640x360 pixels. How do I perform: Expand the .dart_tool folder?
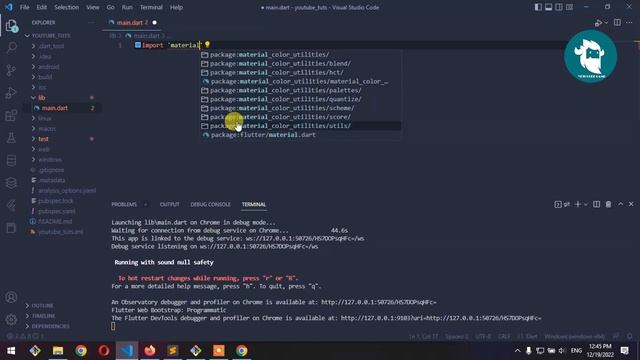coord(51,46)
